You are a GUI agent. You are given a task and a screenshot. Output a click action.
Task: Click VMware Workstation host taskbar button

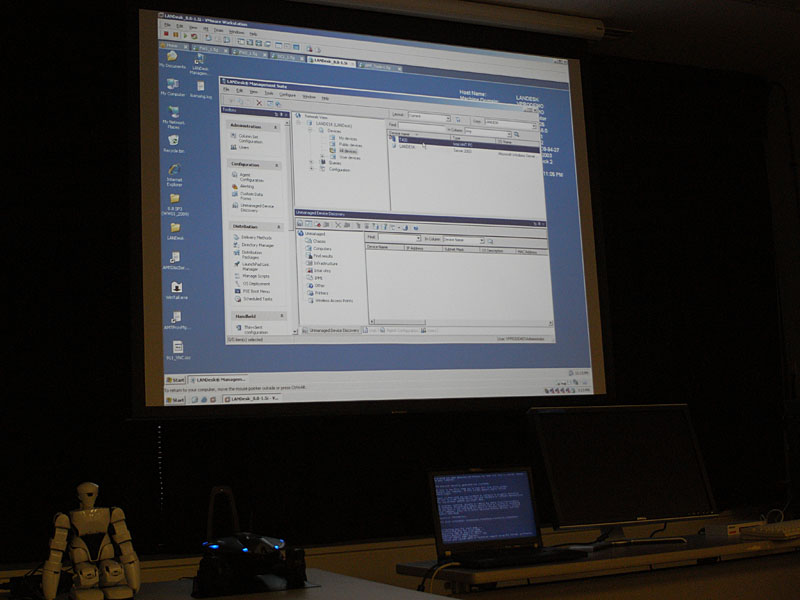252,398
